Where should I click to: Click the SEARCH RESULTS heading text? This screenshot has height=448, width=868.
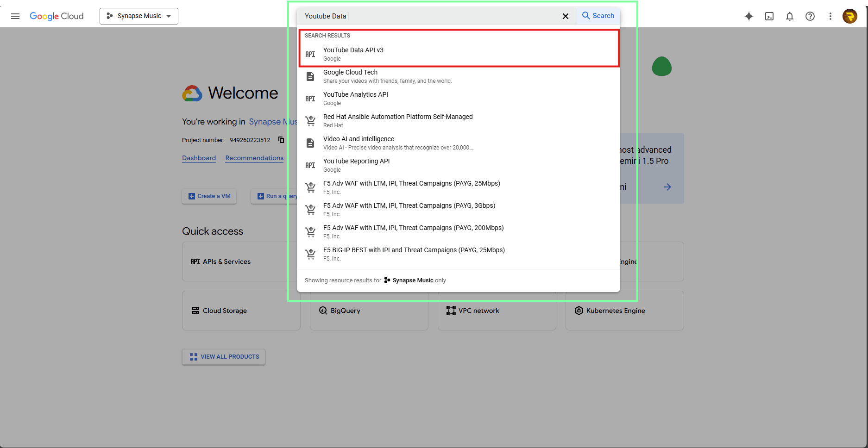pyautogui.click(x=327, y=36)
